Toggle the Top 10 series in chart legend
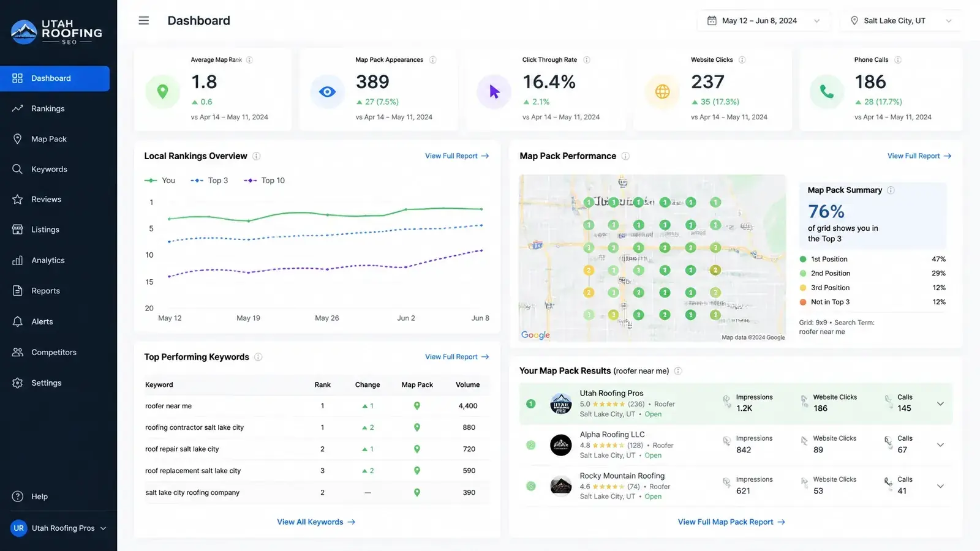 265,181
